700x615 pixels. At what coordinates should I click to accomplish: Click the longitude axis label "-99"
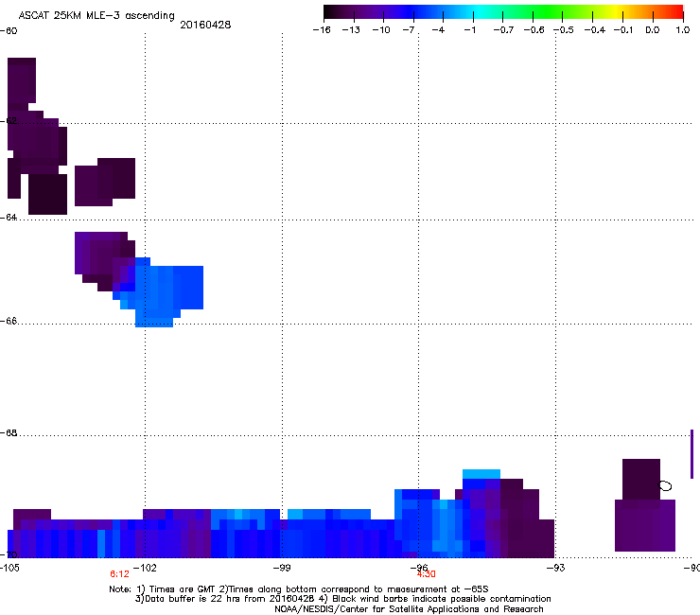pos(282,568)
